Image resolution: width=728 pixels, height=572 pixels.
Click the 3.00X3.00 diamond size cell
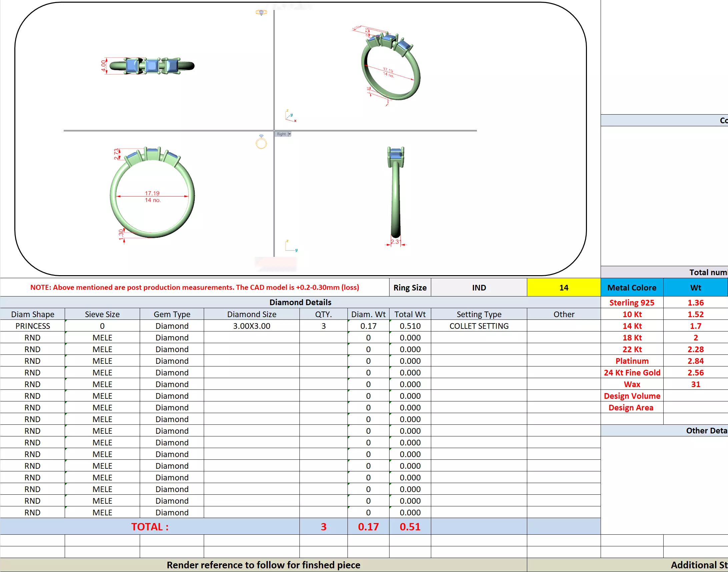click(251, 326)
